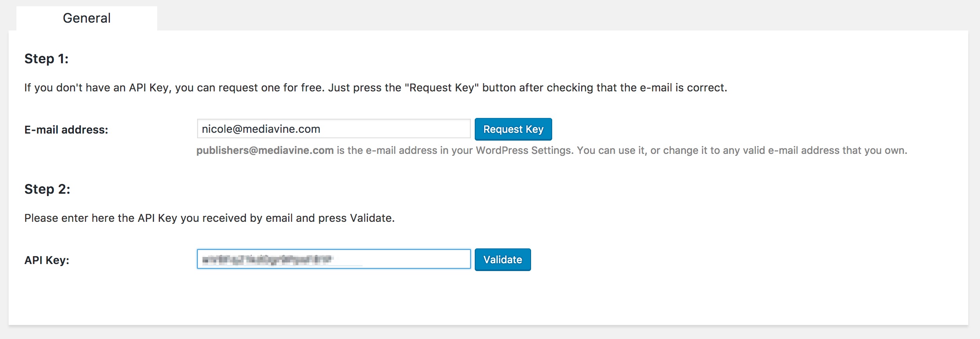The image size is (980, 339).
Task: Switch to the General tab
Action: (x=86, y=18)
